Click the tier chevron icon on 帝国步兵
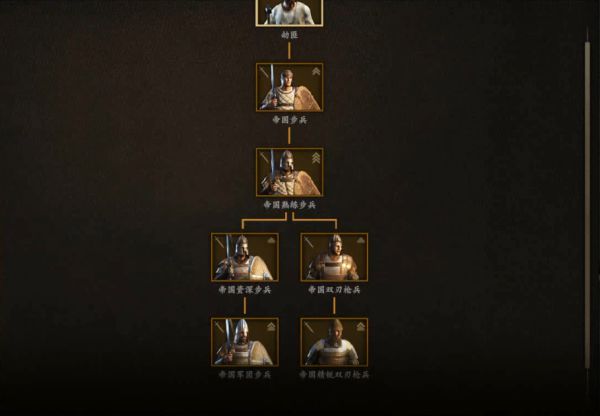Image resolution: width=600 pixels, height=416 pixels. click(316, 72)
